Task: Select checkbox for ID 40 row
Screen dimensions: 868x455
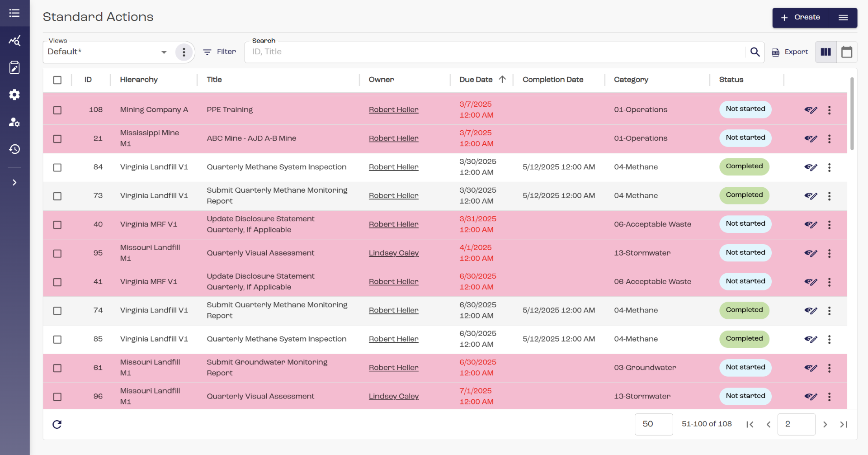Action: click(x=57, y=225)
